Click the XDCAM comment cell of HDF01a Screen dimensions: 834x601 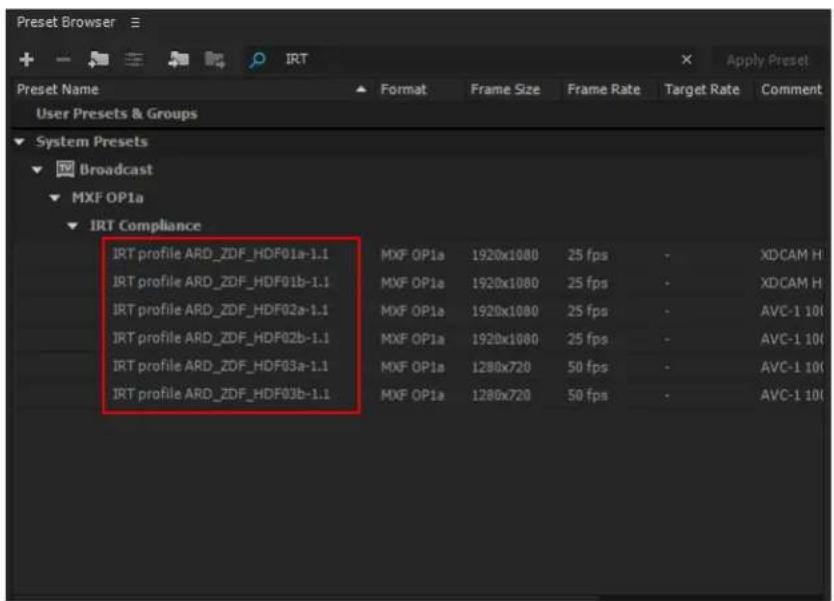[x=791, y=255]
